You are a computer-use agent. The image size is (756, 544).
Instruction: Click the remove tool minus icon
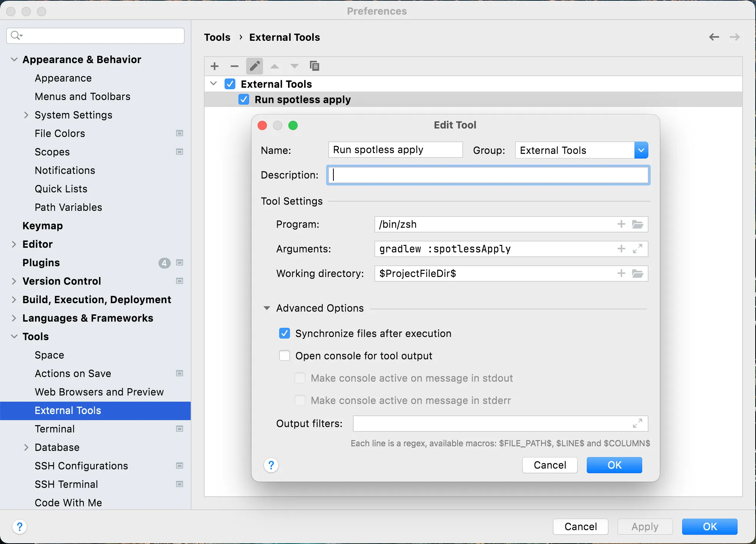(235, 66)
